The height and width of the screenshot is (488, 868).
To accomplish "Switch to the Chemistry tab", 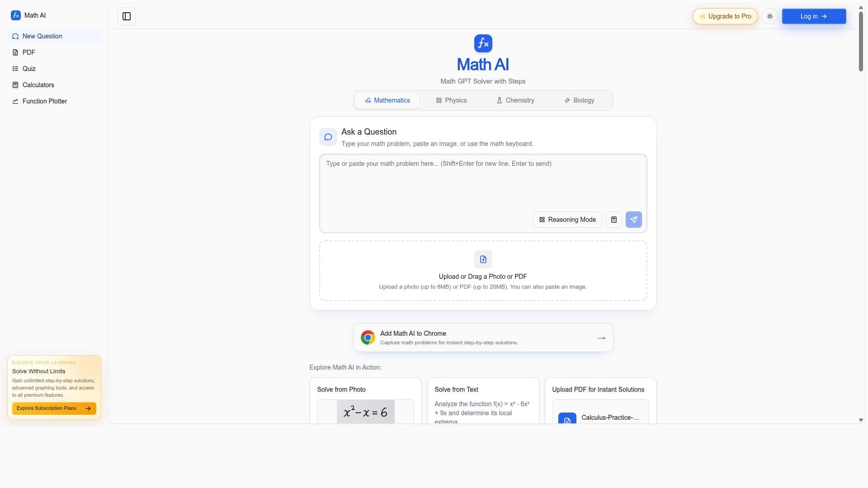I will click(515, 100).
